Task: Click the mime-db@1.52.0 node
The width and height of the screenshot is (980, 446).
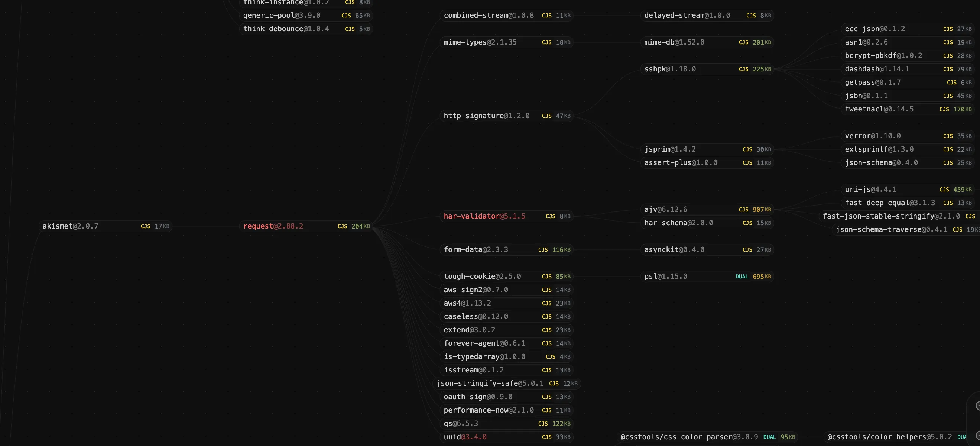Action: pos(674,42)
